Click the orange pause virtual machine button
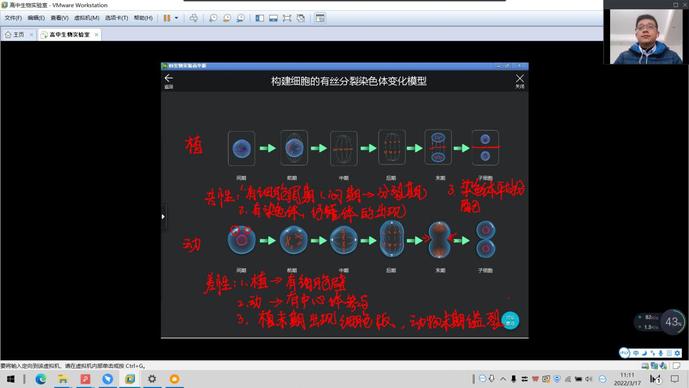The image size is (689, 388). 167,18
